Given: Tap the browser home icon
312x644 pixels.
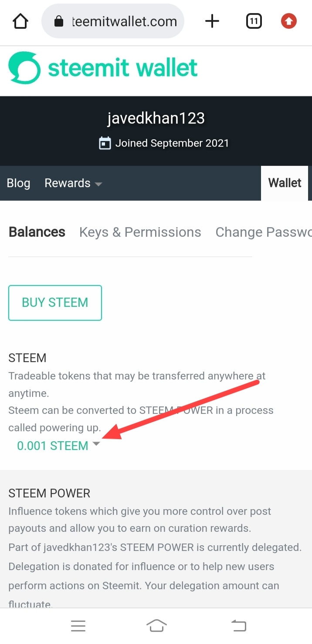Looking at the screenshot, I should (20, 21).
